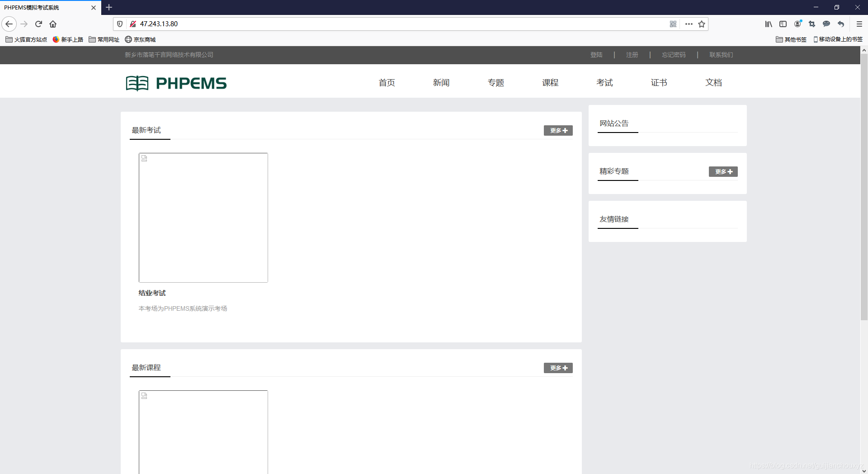Open the 考试 navigation item
The height and width of the screenshot is (474, 868).
604,83
